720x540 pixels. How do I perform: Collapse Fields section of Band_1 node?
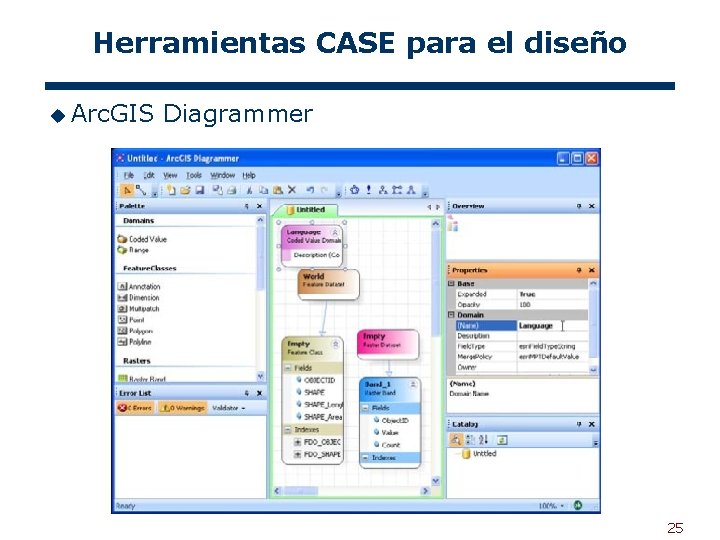pos(366,408)
